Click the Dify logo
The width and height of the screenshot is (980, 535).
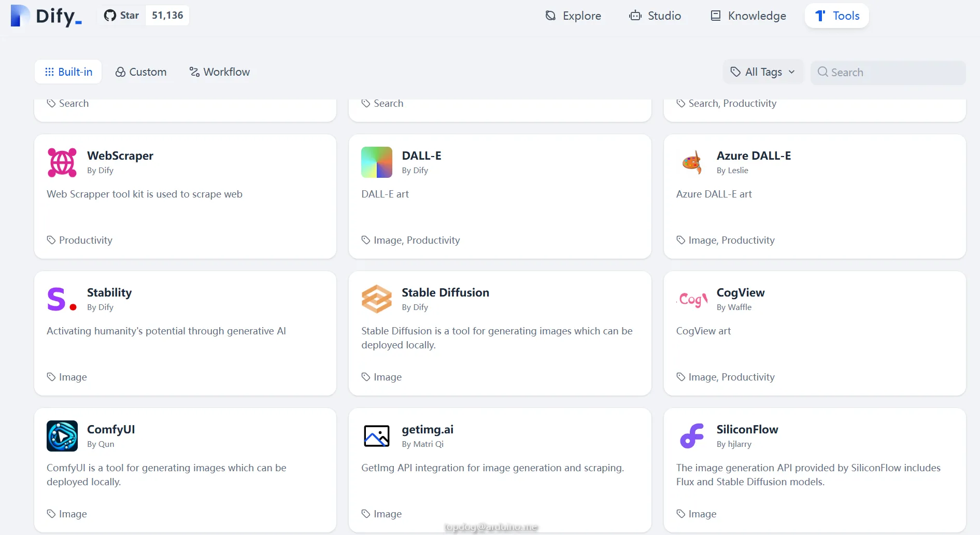coord(47,16)
